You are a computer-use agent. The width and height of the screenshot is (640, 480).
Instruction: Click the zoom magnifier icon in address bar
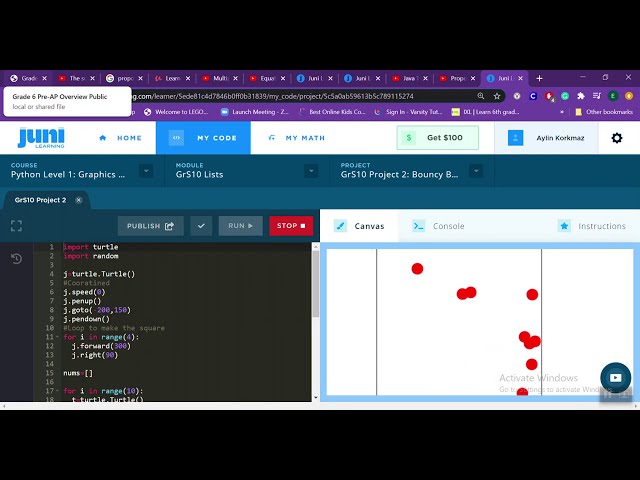click(x=481, y=96)
